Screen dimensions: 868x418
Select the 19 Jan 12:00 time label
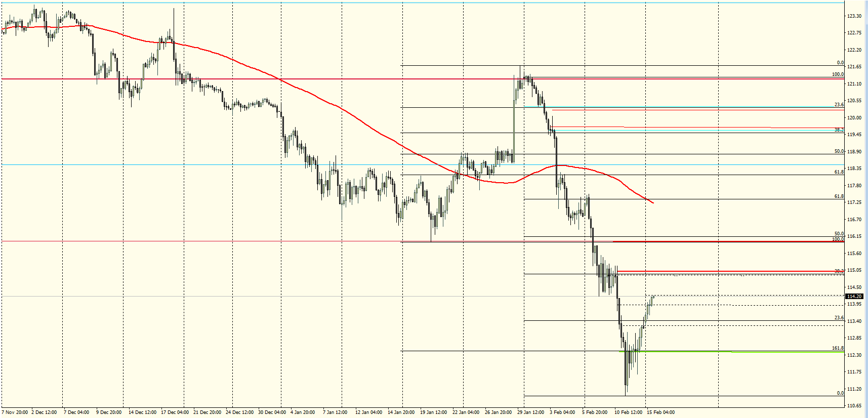[433, 412]
